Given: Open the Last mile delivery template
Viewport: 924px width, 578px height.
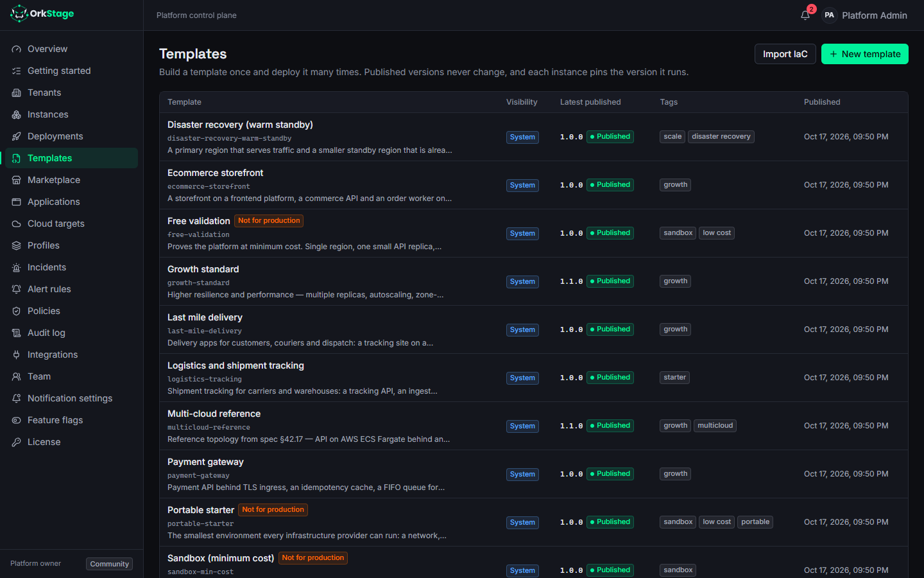Looking at the screenshot, I should 205,317.
